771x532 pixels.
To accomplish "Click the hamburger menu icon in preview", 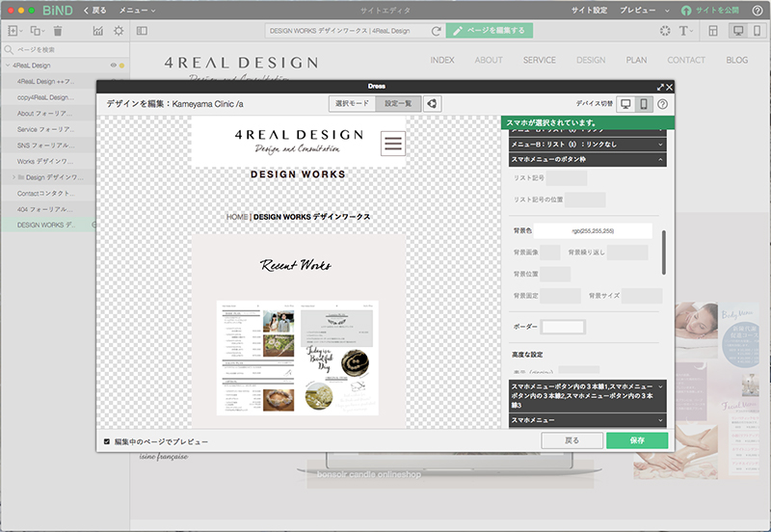I will (x=393, y=144).
